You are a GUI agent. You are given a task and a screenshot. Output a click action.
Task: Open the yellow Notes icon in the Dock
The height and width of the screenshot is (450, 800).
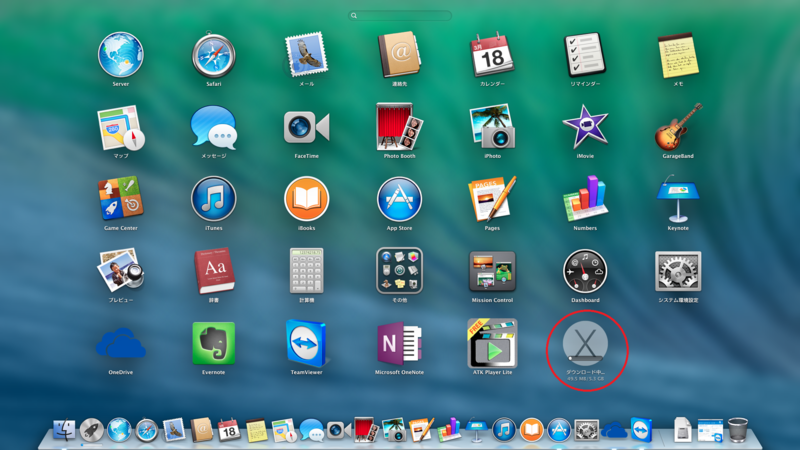pyautogui.click(x=257, y=430)
